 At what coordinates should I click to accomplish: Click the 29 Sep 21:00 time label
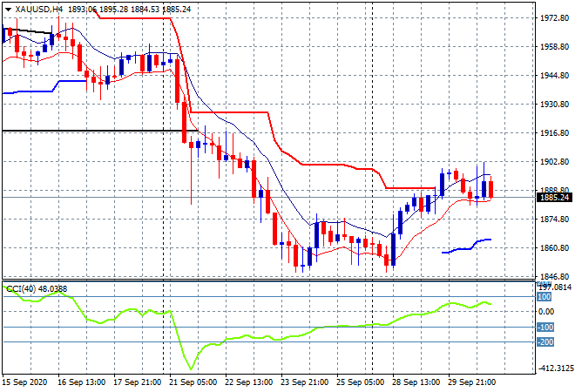pyautogui.click(x=471, y=382)
